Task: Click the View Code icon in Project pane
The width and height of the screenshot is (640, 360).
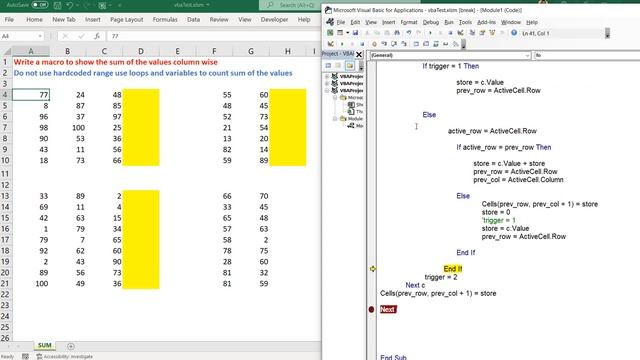Action: point(328,65)
